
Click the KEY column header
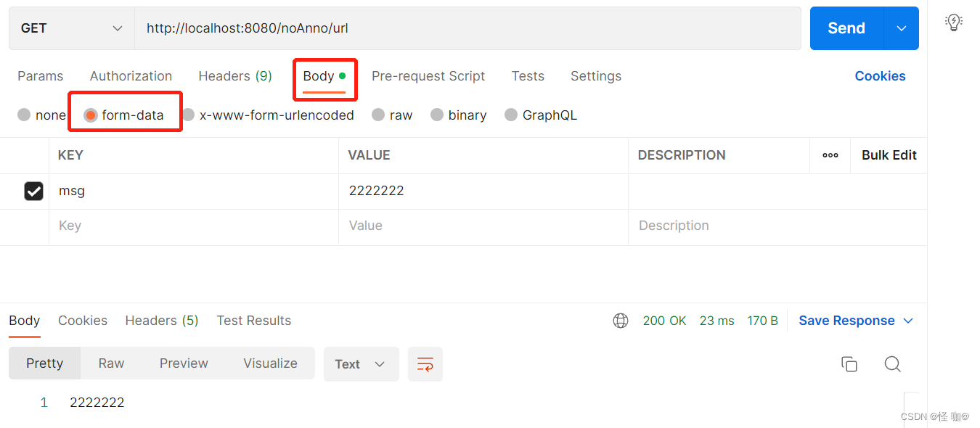point(70,155)
